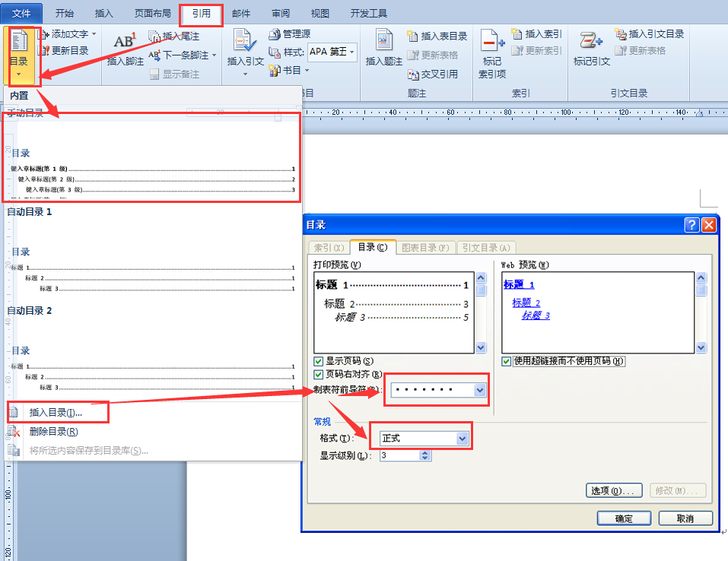Viewport: 728px width, 561px height.
Task: Switch to 审阅 ribbon tab
Action: coord(281,14)
